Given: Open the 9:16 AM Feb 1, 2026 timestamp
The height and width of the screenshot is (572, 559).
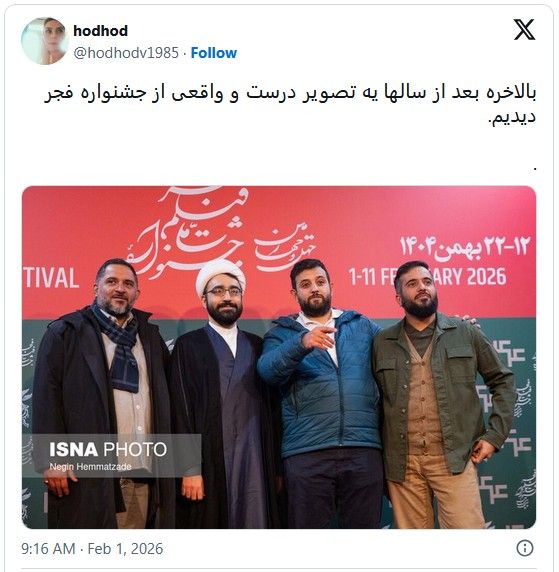Looking at the screenshot, I should pyautogui.click(x=92, y=549).
